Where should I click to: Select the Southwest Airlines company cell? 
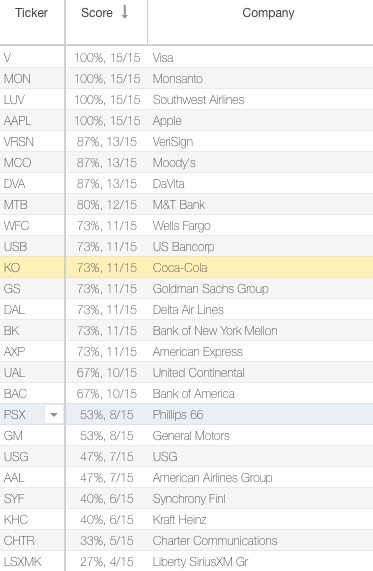point(260,100)
